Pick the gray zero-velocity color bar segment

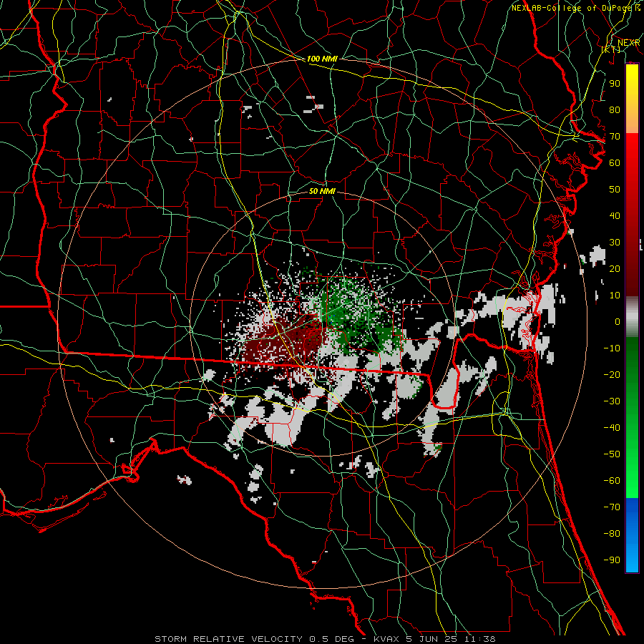point(632,317)
